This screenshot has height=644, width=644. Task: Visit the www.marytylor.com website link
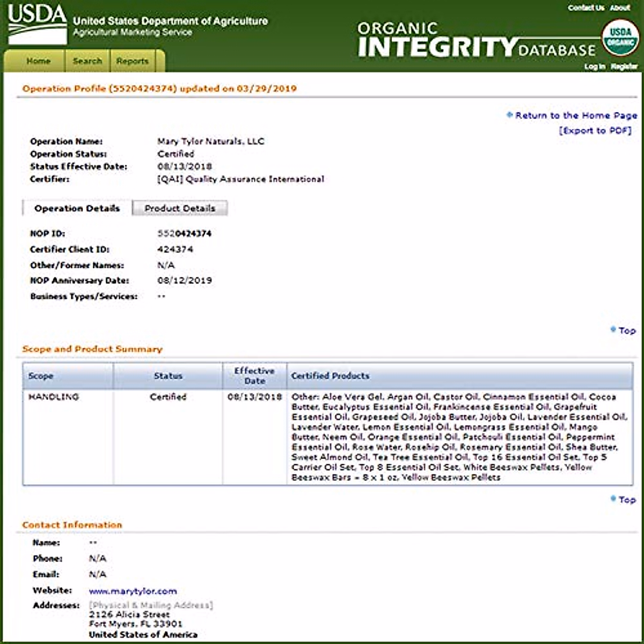click(133, 591)
